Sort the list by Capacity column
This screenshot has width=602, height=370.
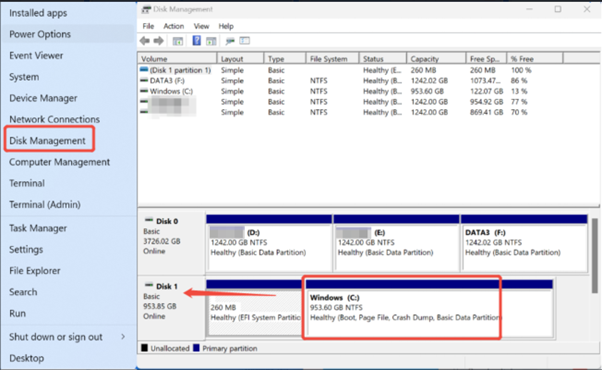tap(436, 59)
